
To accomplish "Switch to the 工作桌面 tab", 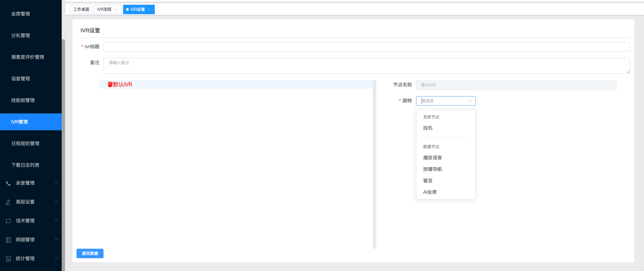I will [x=81, y=10].
